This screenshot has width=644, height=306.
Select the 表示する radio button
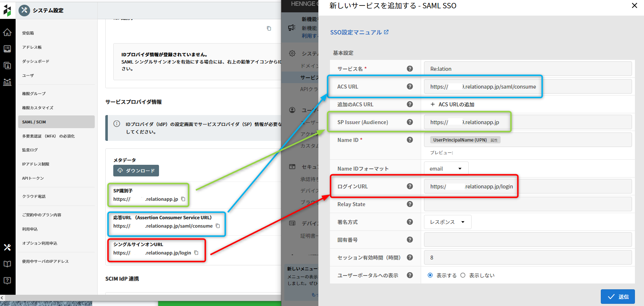point(430,275)
